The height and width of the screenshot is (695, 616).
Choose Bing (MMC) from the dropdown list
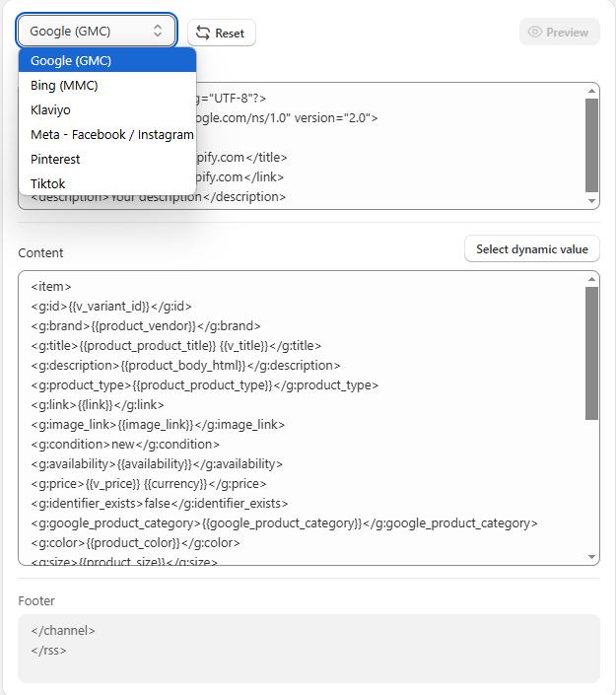tap(107, 85)
